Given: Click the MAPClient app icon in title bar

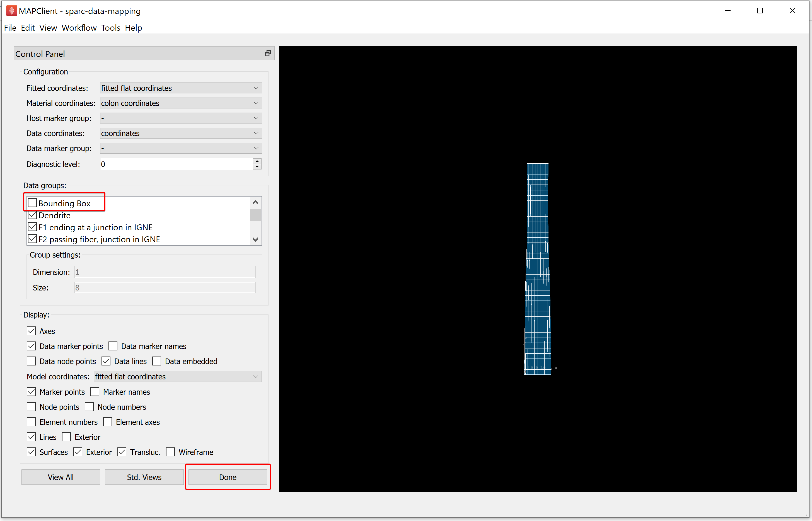Looking at the screenshot, I should pyautogui.click(x=11, y=11).
